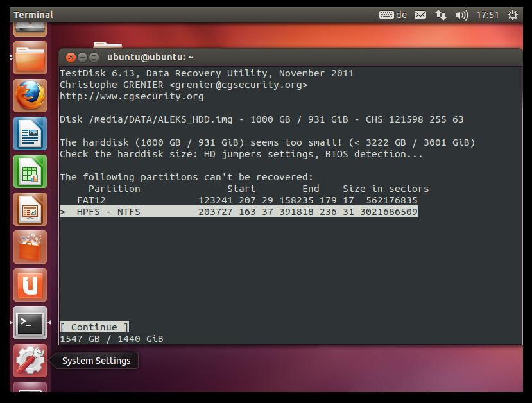Viewport: 532px width, 403px height.
Task: Click the 'End' column header text
Action: 311,189
